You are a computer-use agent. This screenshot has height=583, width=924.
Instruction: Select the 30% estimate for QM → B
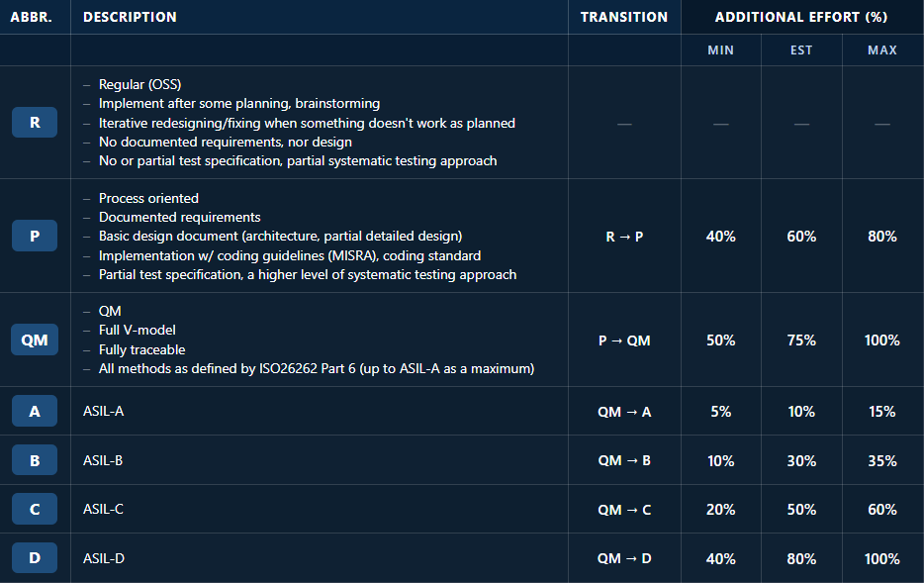[x=801, y=460]
